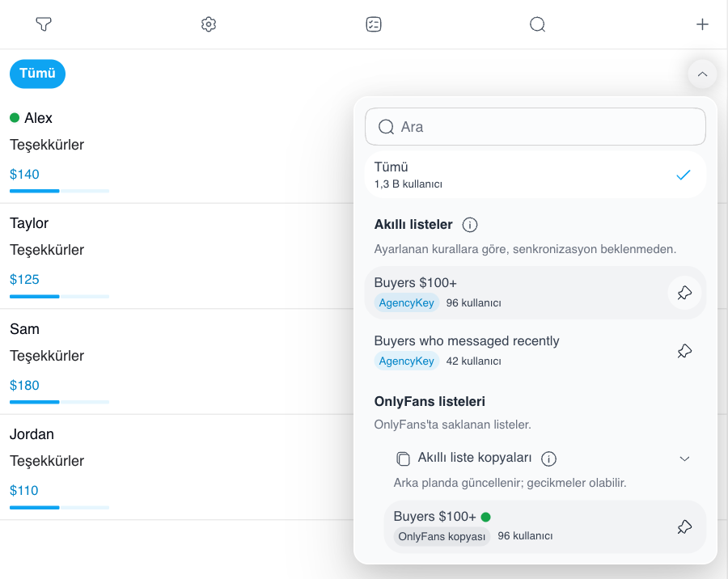This screenshot has width=728, height=579.
Task: Select Buyers who messaged recently list
Action: 535,351
